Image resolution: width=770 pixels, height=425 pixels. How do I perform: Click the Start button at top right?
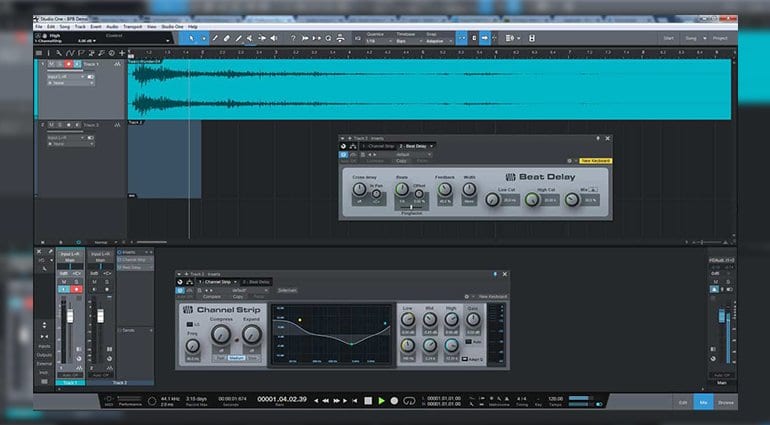[x=668, y=38]
